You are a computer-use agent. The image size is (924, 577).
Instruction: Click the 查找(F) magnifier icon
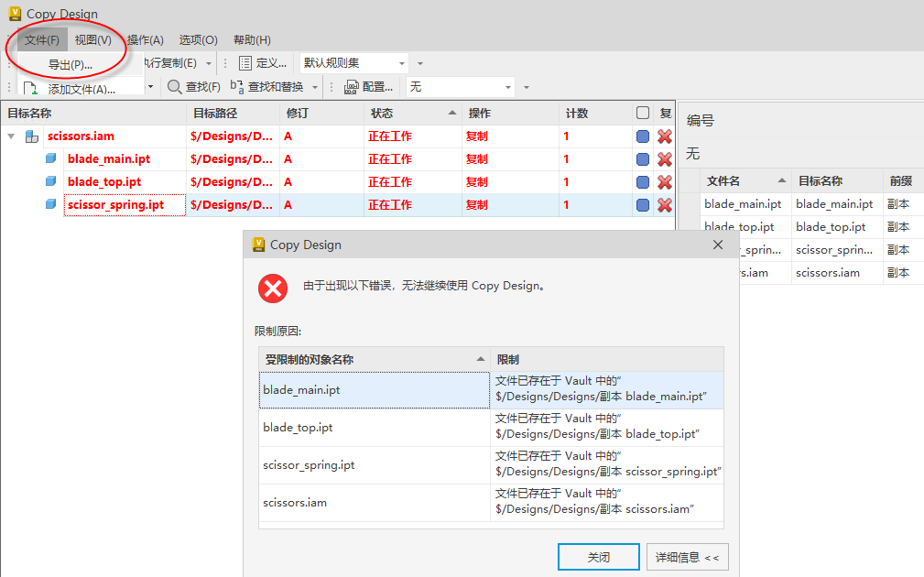point(174,87)
